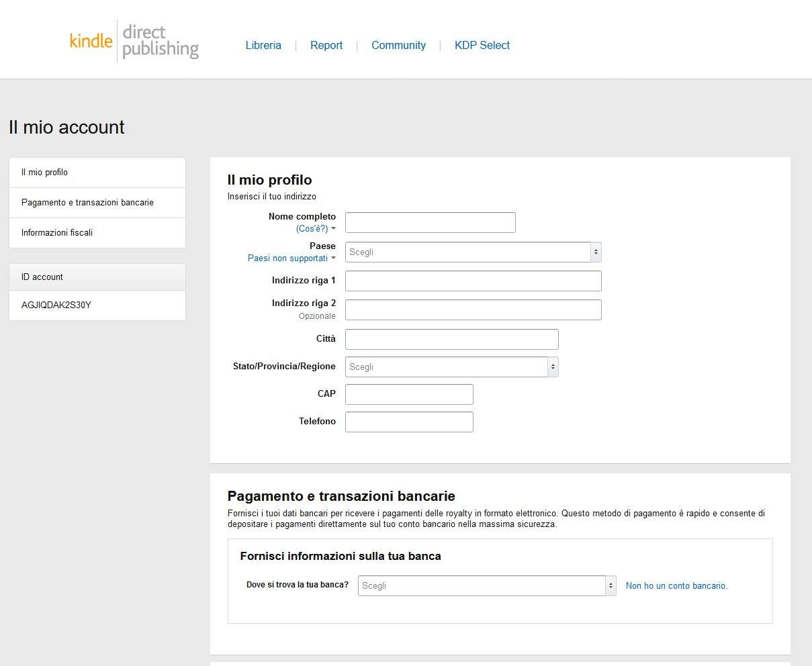This screenshot has width=812, height=666.
Task: Click the Indirizzo riga 2 optional field
Action: [473, 310]
